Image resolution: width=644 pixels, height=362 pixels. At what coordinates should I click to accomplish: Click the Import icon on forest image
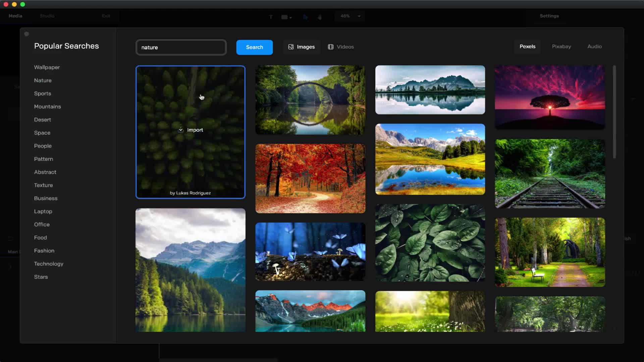click(181, 130)
